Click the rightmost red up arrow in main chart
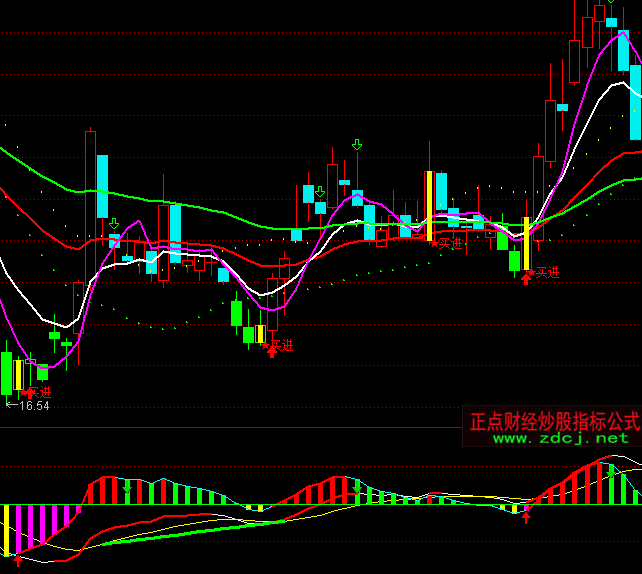 tap(526, 278)
